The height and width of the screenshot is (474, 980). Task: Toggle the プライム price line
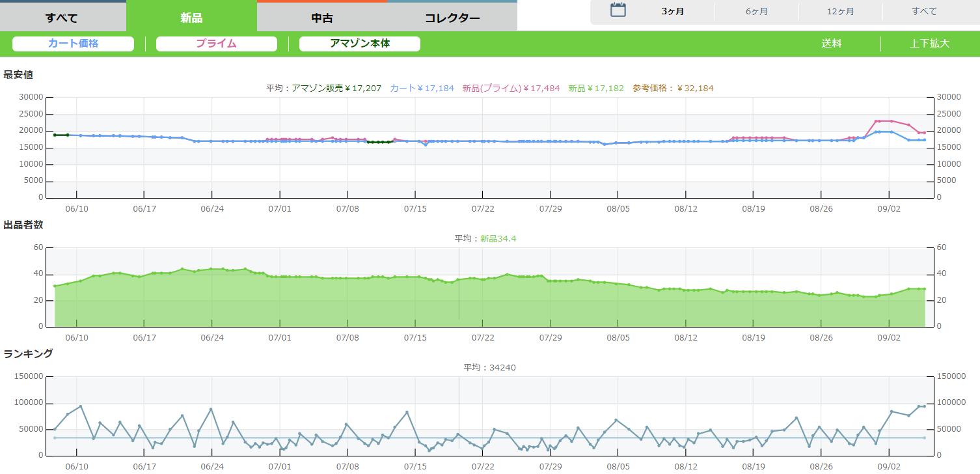point(216,44)
